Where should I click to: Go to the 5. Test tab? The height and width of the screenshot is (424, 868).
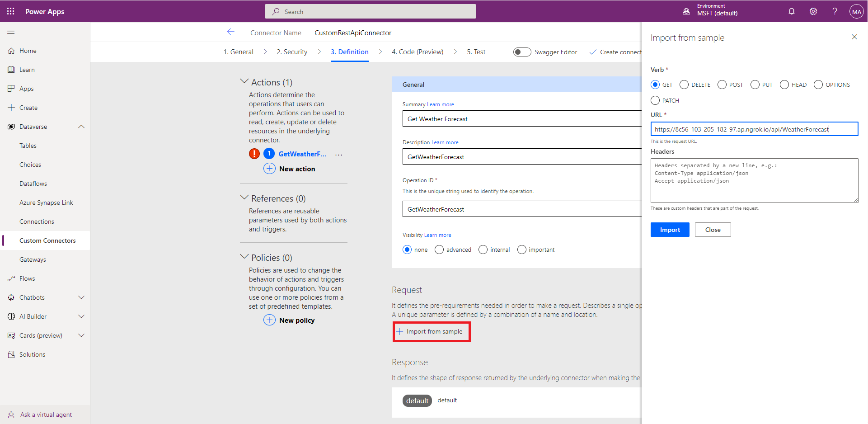[x=476, y=52]
